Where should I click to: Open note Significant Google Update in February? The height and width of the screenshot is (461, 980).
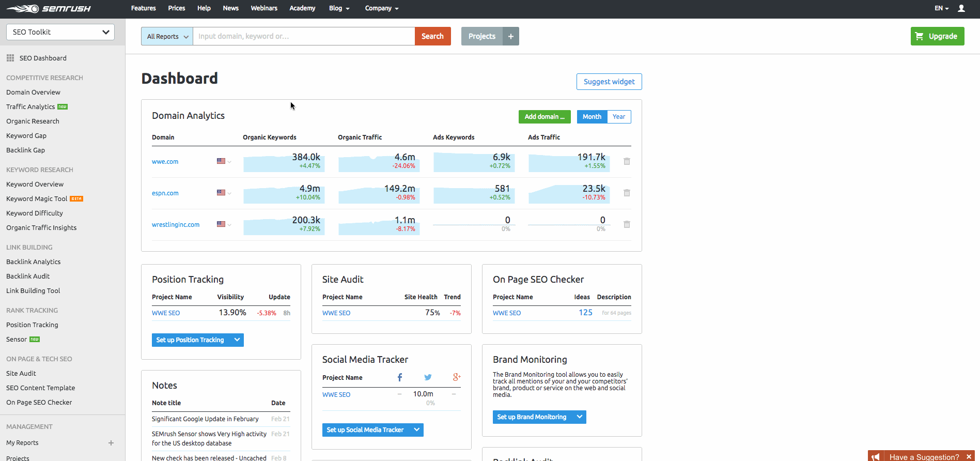click(205, 419)
